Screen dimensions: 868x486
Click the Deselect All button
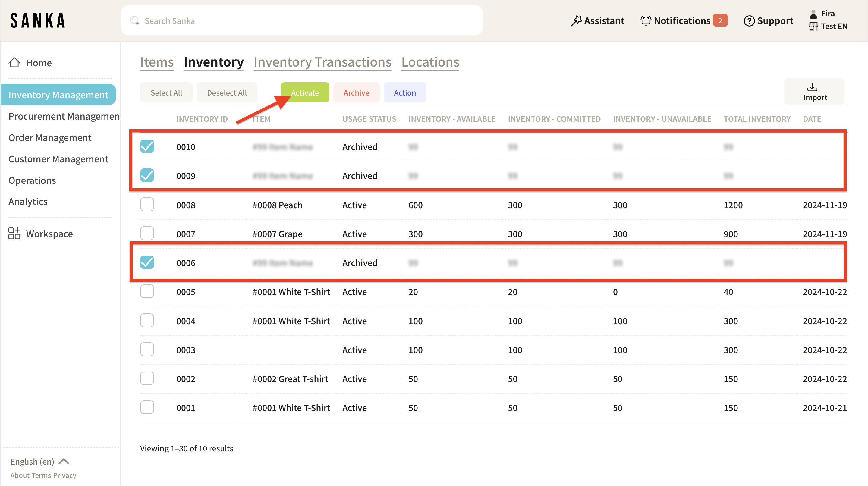[226, 92]
